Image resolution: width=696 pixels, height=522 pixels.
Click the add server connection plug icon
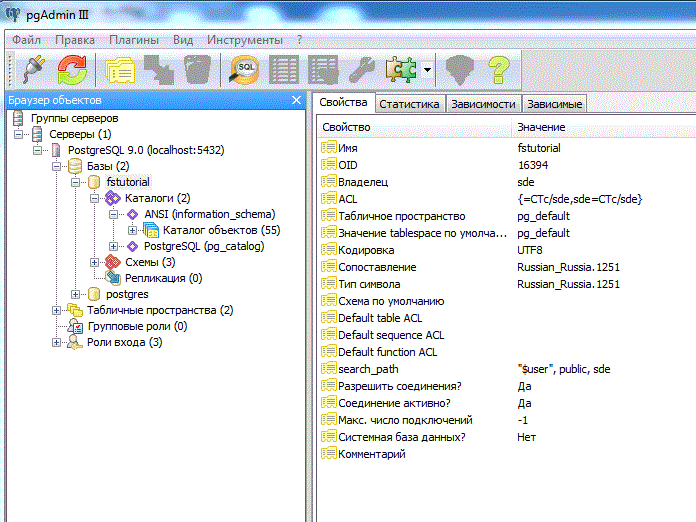coord(28,70)
